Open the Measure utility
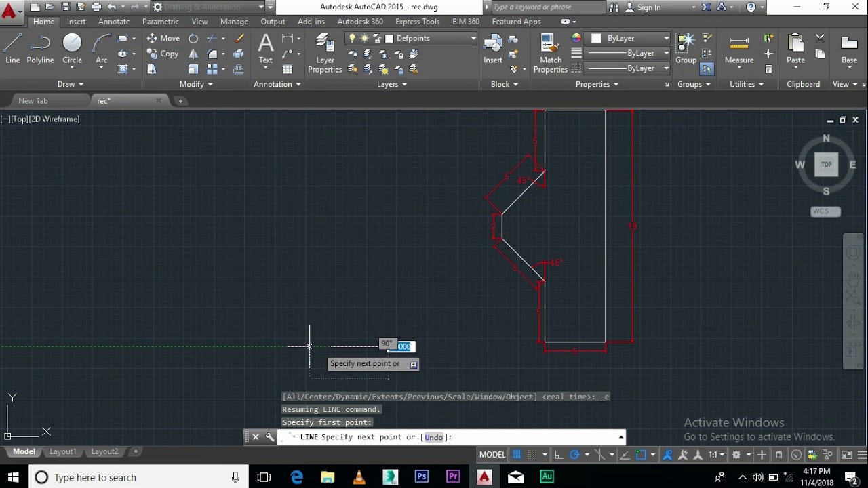Image resolution: width=868 pixels, height=488 pixels. click(x=739, y=49)
